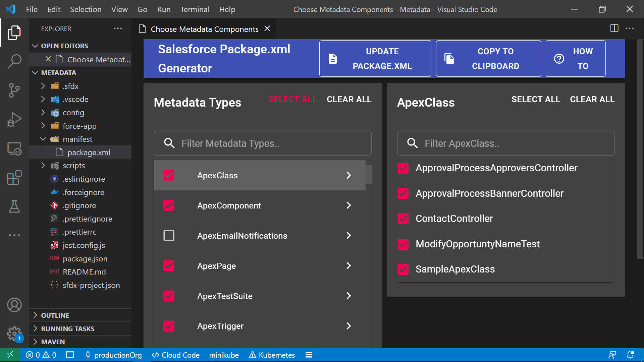Show additional activity bar views
The width and height of the screenshot is (644, 362).
pos(14,235)
